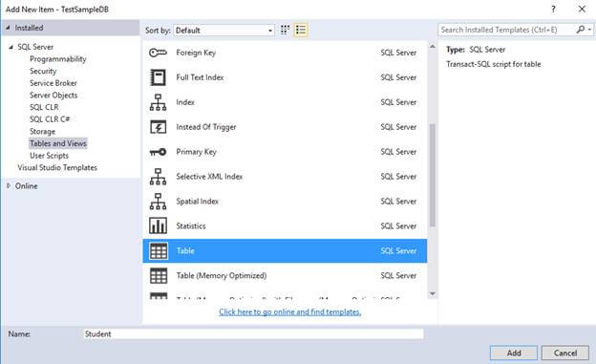Click the Full Text Index notebook icon
The width and height of the screenshot is (596, 364).
tap(158, 77)
